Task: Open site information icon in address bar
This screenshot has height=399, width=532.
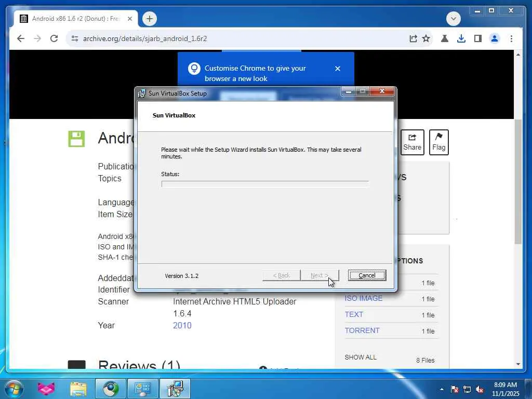Action: pos(75,38)
